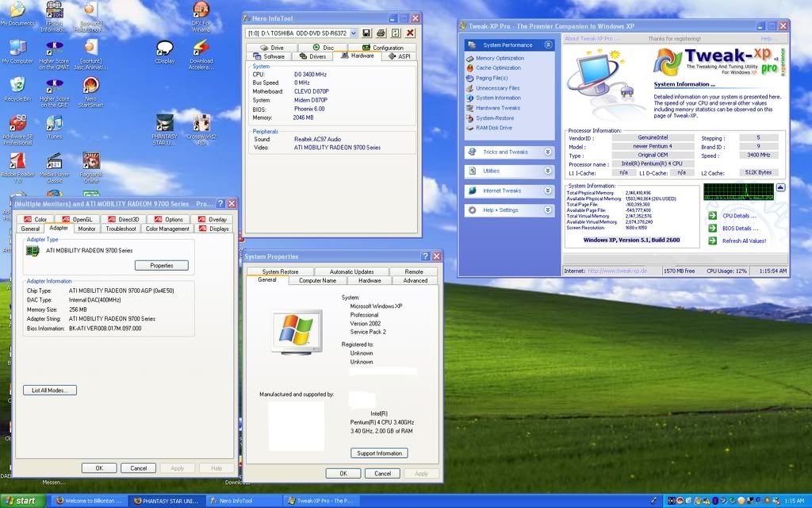Open the Configuration tab in Nero InfoTool
The image size is (812, 508).
pos(383,48)
